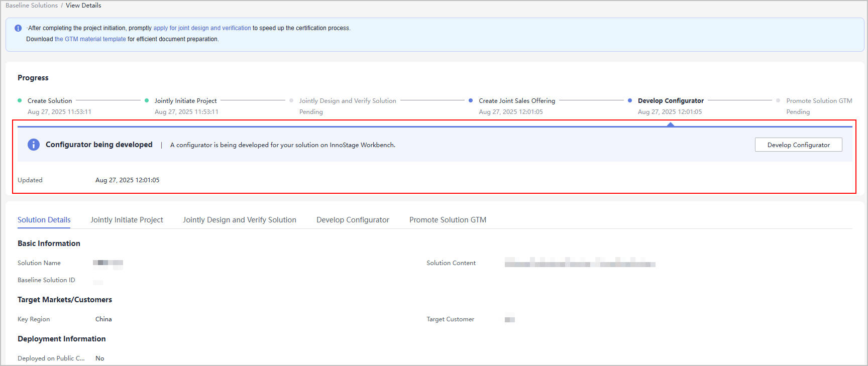The width and height of the screenshot is (868, 366).
Task: Click the gray dot for Jointly Design and Verify step
Action: point(291,100)
